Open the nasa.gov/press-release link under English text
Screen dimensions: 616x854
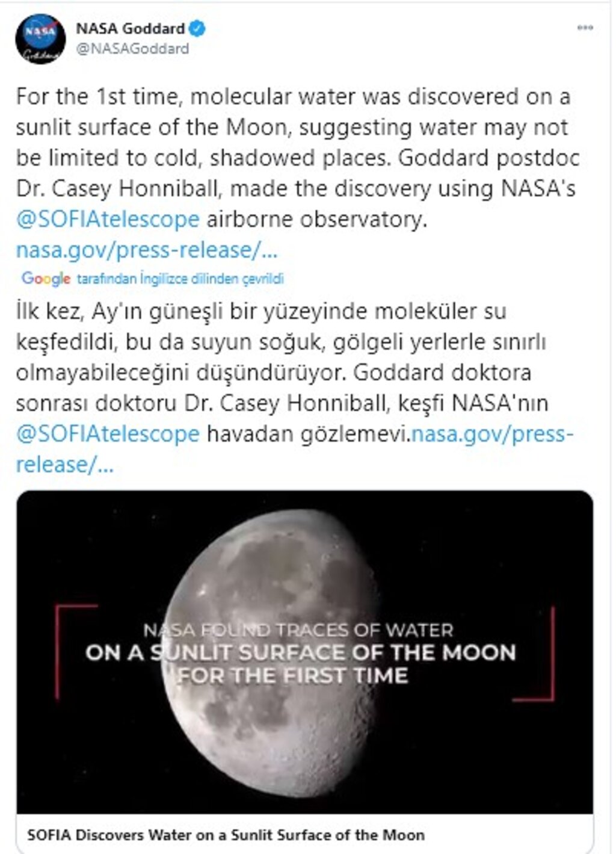pos(147,250)
